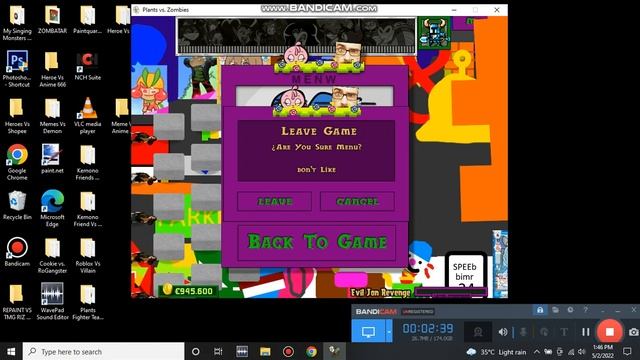Open Photoshop shortcut on desktop
The height and width of the screenshot is (360, 640).
[x=17, y=69]
